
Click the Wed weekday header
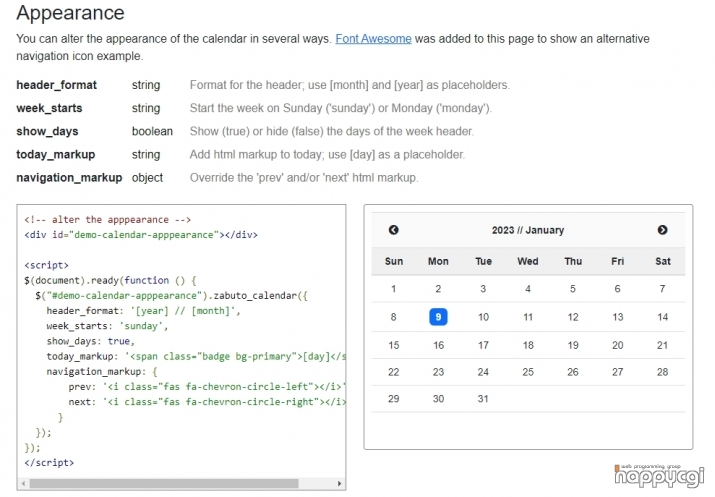(528, 261)
